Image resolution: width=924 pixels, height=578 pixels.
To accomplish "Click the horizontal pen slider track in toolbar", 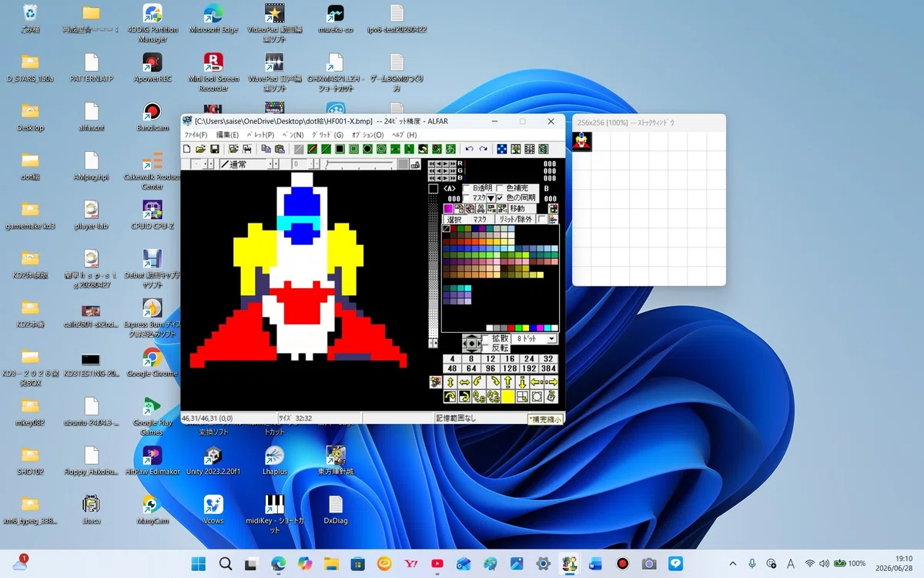I will pyautogui.click(x=360, y=164).
